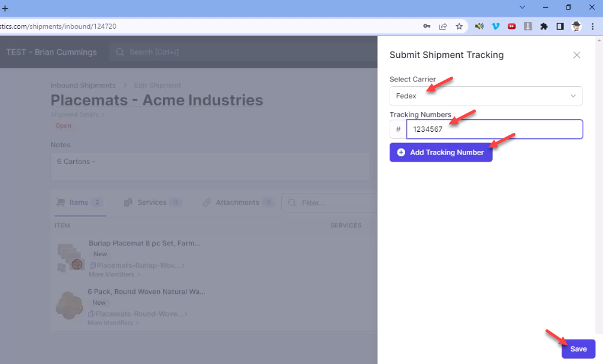This screenshot has width=603, height=364.
Task: Open the Vimeo extension icon
Action: tap(495, 26)
